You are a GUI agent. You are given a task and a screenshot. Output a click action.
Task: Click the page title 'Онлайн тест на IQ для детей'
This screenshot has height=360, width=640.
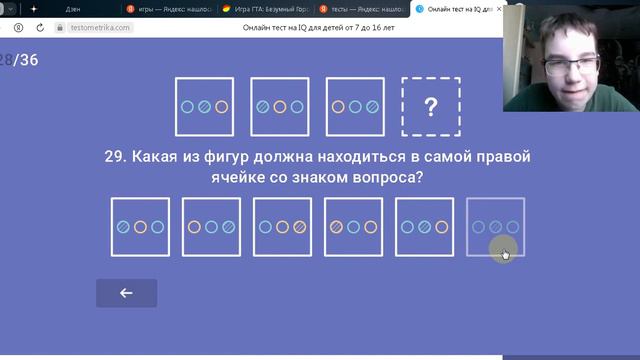click(318, 28)
